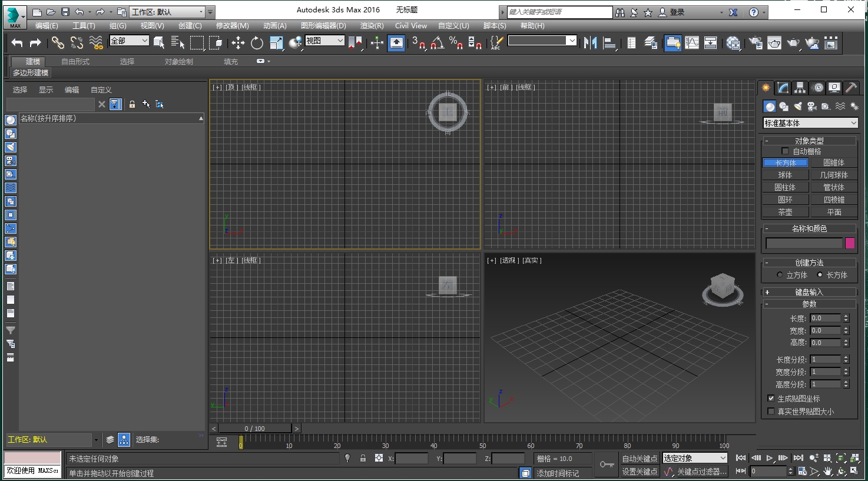Select the 立方体 creation method radio
This screenshot has width=868, height=481.
pos(780,275)
